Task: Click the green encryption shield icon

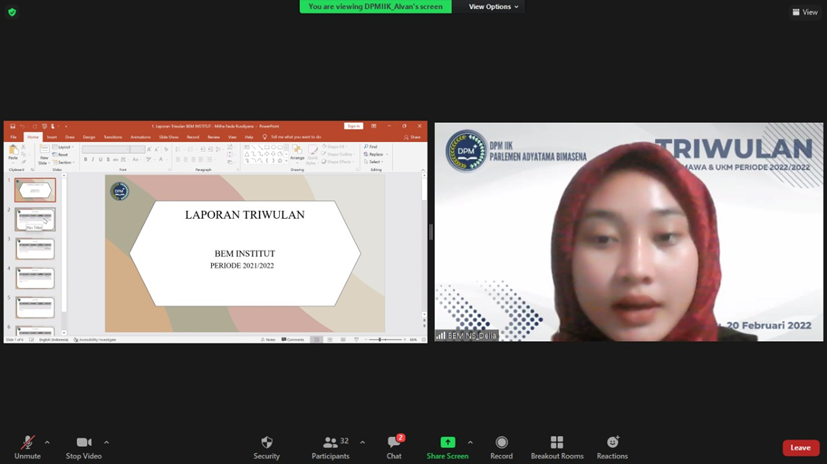Action: click(x=12, y=12)
